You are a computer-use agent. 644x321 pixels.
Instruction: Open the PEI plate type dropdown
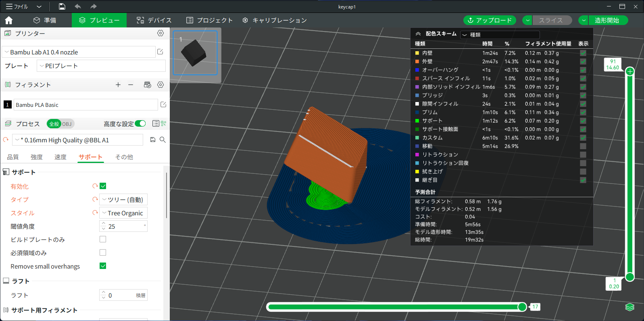[x=101, y=66]
